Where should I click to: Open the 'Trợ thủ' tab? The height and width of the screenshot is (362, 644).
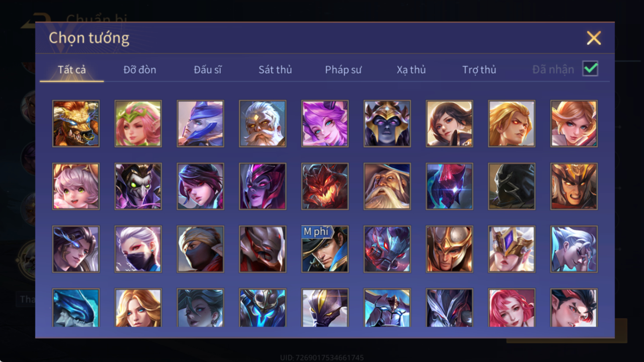tap(479, 70)
